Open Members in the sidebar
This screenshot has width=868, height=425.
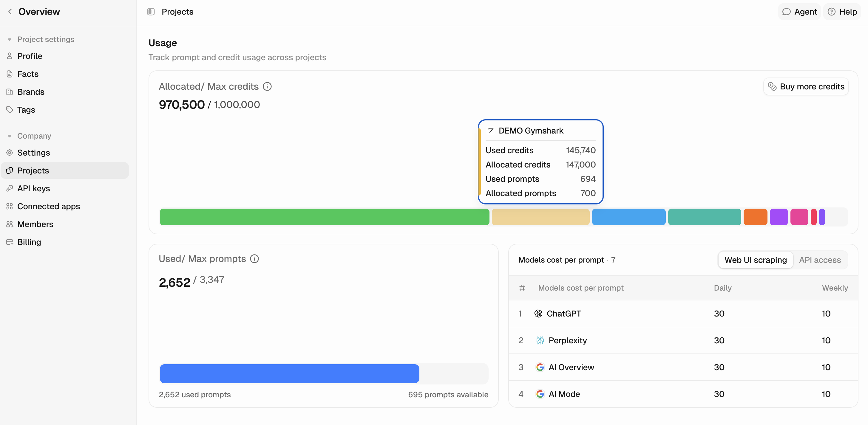(x=65, y=224)
